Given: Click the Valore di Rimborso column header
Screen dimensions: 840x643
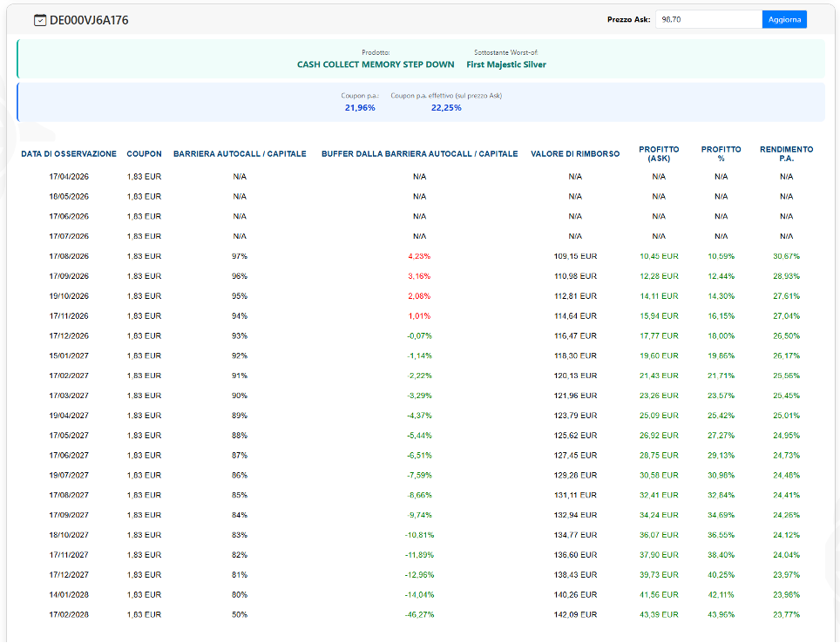Looking at the screenshot, I should 575,154.
